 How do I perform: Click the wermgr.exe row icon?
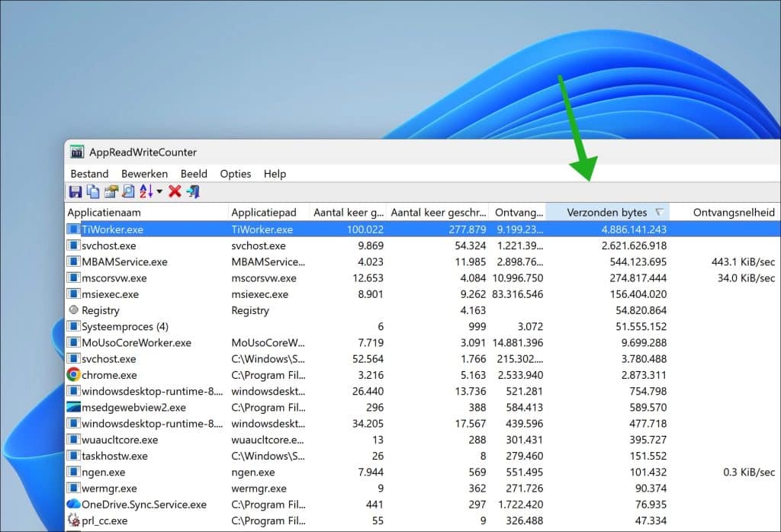tap(73, 488)
